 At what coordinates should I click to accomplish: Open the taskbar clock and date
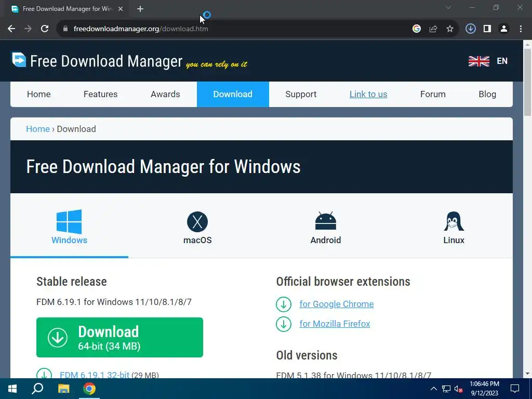tap(484, 389)
